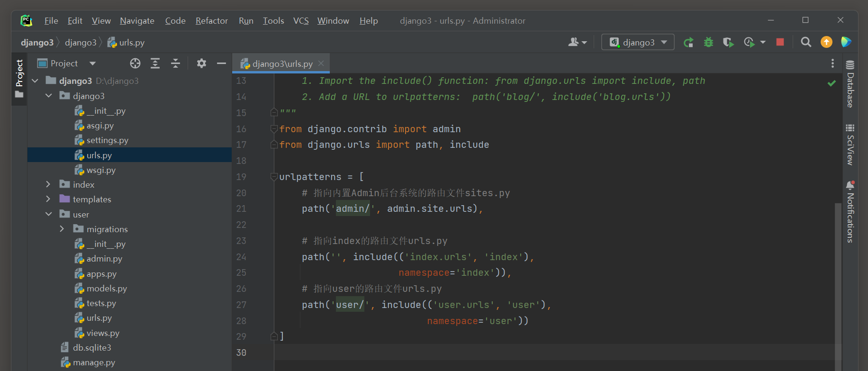This screenshot has height=371, width=868.
Task: Click the orange update arrow icon
Action: coord(826,42)
